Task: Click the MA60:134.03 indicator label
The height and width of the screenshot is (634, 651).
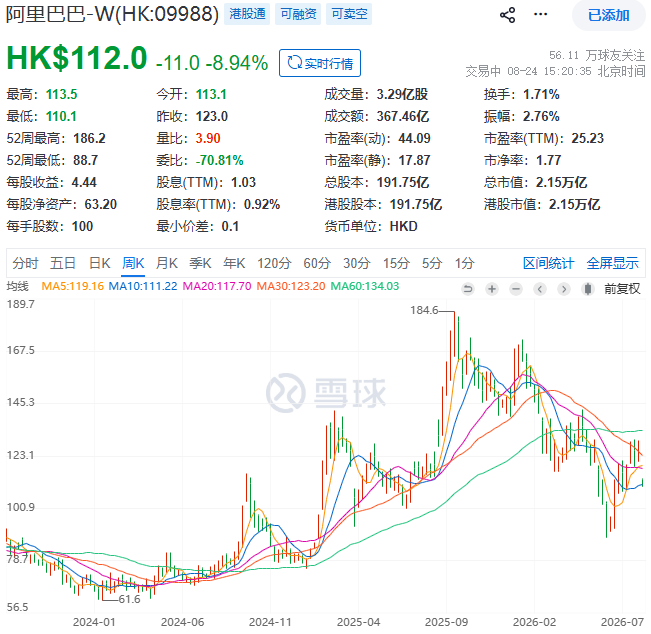Action: coord(365,286)
